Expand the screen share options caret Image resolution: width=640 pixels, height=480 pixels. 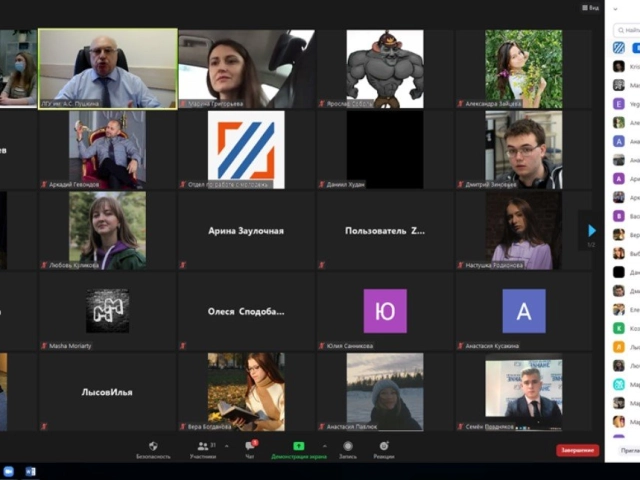click(x=324, y=446)
